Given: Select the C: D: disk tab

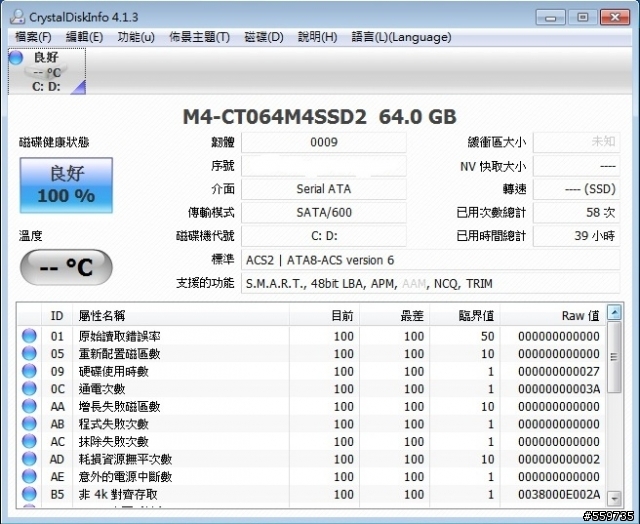Looking at the screenshot, I should (47, 71).
